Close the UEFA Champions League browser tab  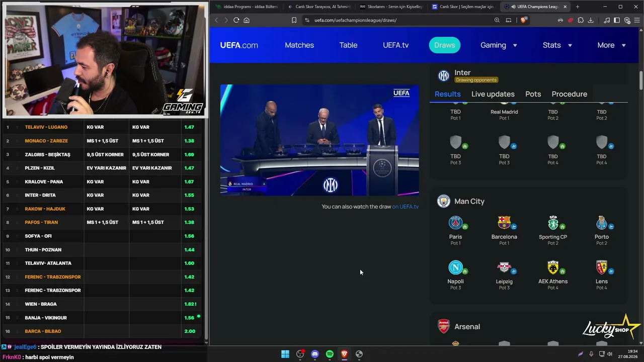click(565, 7)
